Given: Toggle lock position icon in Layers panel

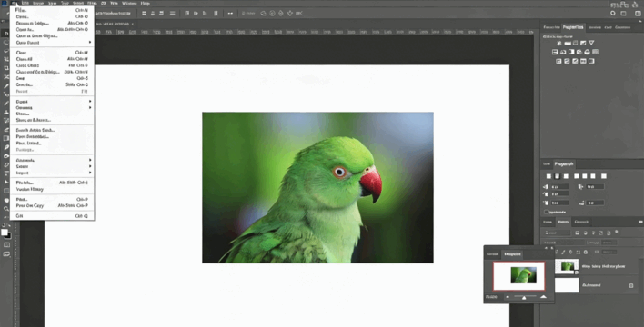Looking at the screenshot, I should (571, 252).
